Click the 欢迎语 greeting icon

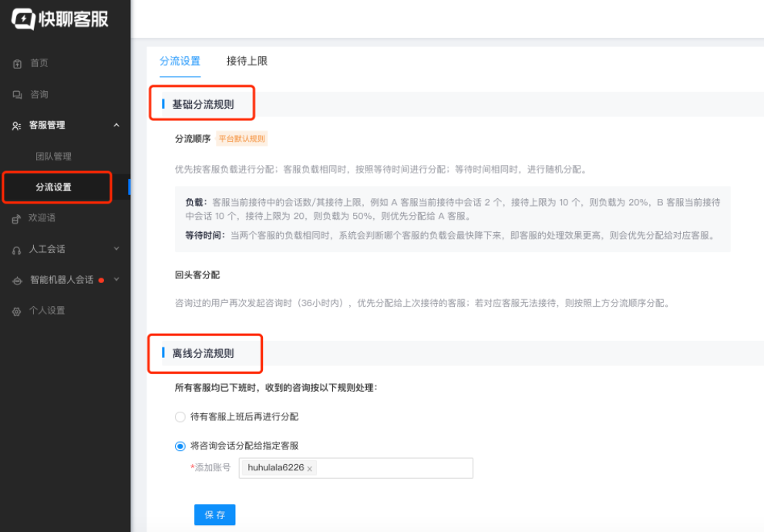[15, 218]
